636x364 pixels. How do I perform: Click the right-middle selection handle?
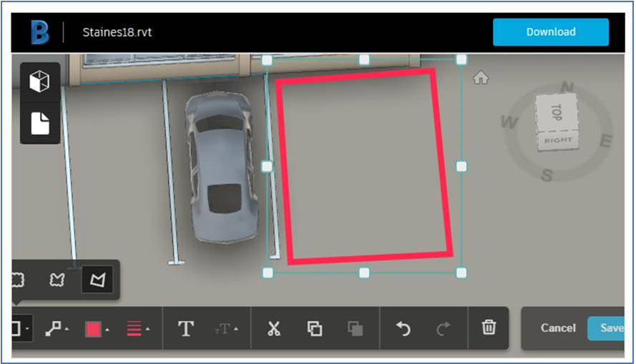pyautogui.click(x=461, y=167)
